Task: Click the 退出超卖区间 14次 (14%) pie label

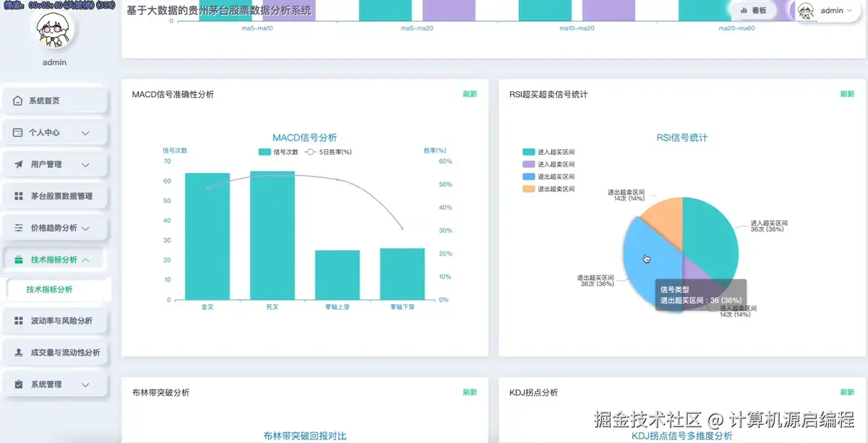Action: click(x=626, y=195)
